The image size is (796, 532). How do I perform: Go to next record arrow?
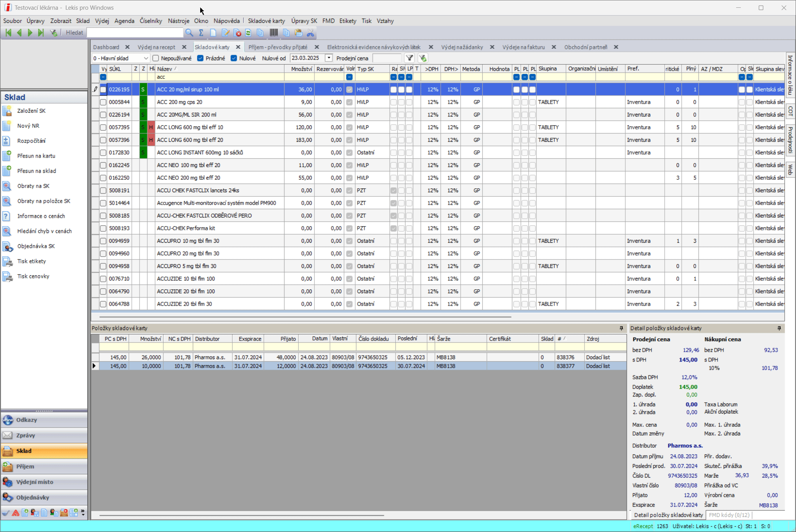(x=30, y=33)
